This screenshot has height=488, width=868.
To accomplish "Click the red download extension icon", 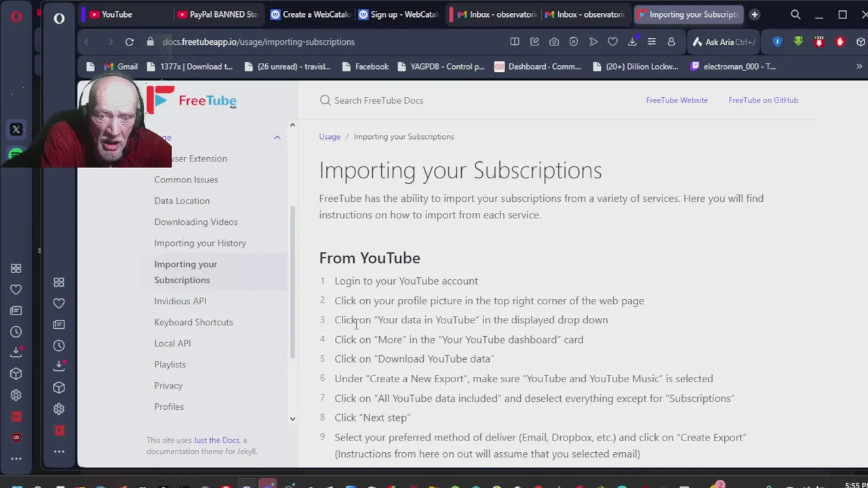I will click(819, 42).
